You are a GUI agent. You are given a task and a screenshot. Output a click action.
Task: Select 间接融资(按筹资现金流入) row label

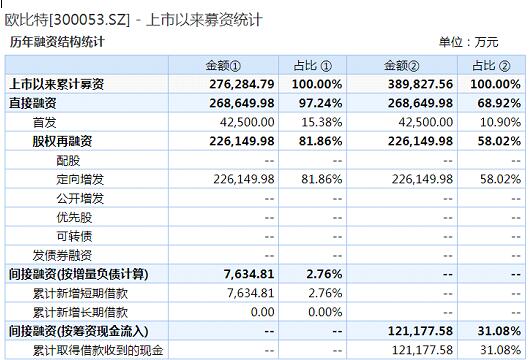[78, 331]
